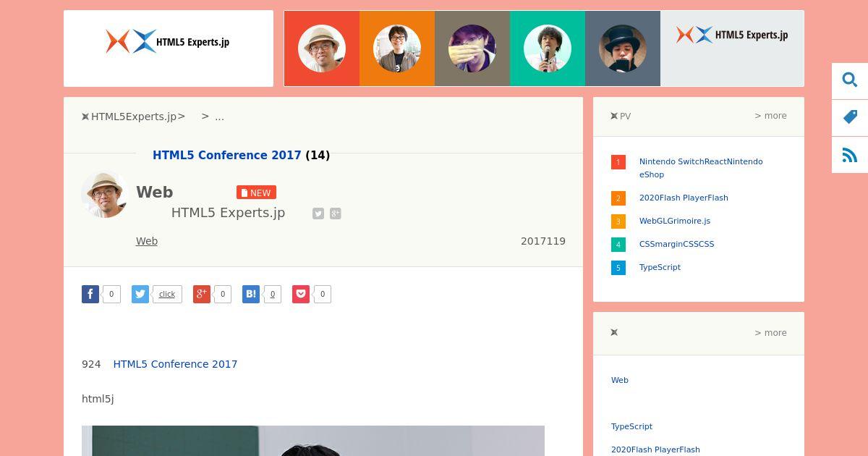868x456 pixels.
Task: Select the banner avatar on orange background
Action: [397, 48]
